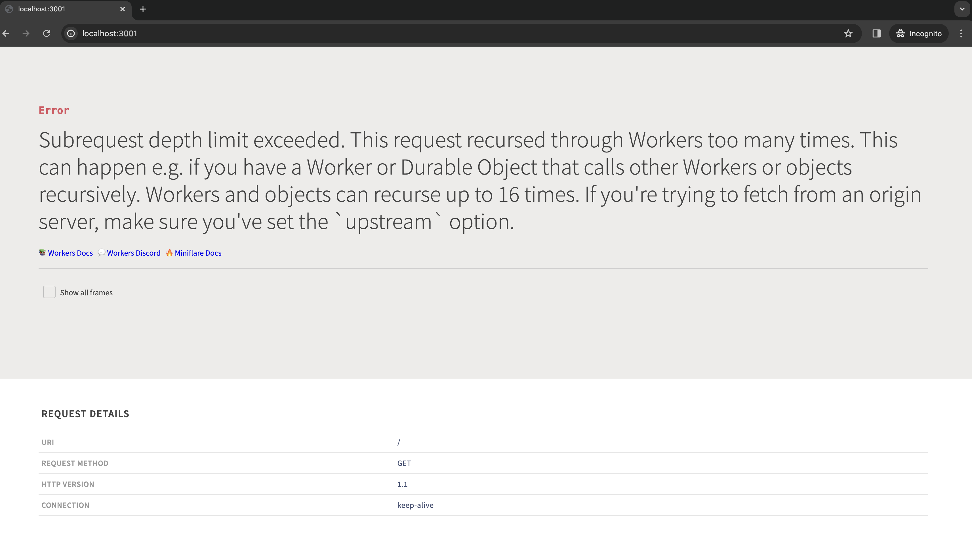The image size is (972, 560).
Task: Open Chrome three-dot menu
Action: [961, 33]
